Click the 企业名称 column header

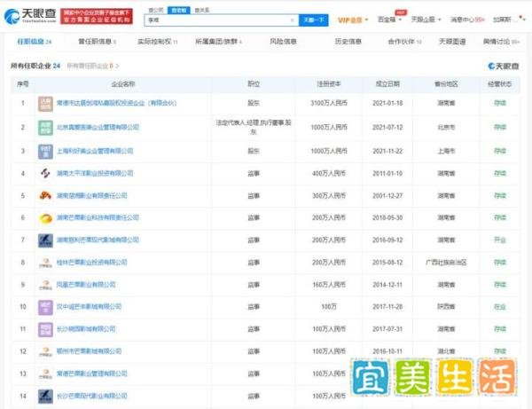click(123, 83)
